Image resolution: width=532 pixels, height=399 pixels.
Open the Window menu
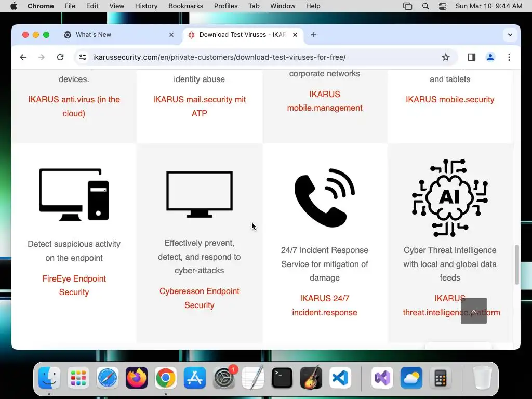pos(283,6)
